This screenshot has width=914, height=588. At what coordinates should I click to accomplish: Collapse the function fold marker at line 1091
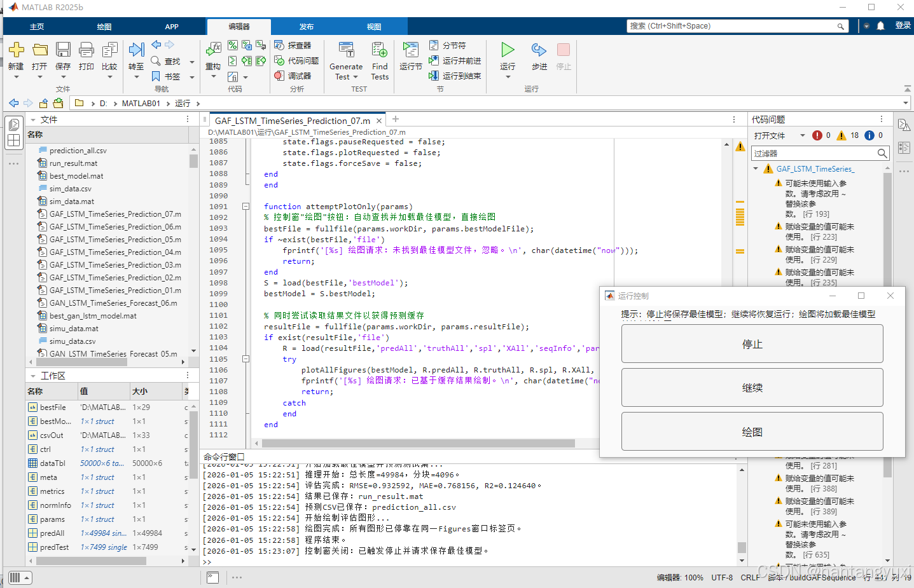(246, 207)
